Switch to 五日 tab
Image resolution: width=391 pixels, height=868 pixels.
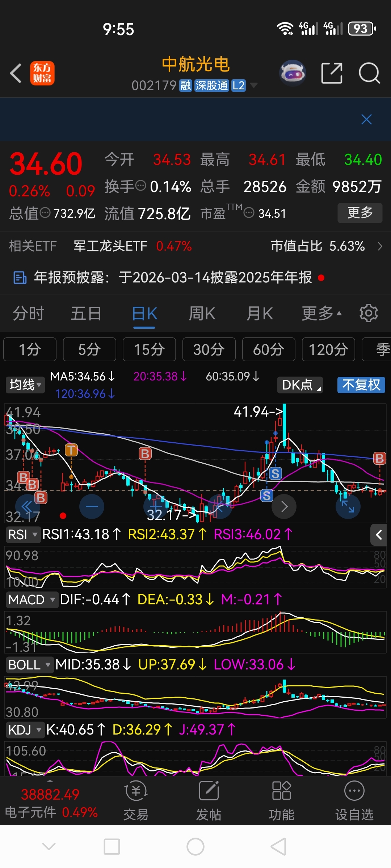pyautogui.click(x=86, y=313)
